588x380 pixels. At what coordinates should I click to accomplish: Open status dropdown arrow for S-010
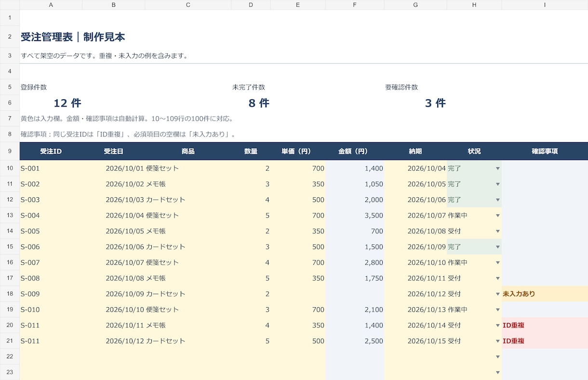click(498, 310)
